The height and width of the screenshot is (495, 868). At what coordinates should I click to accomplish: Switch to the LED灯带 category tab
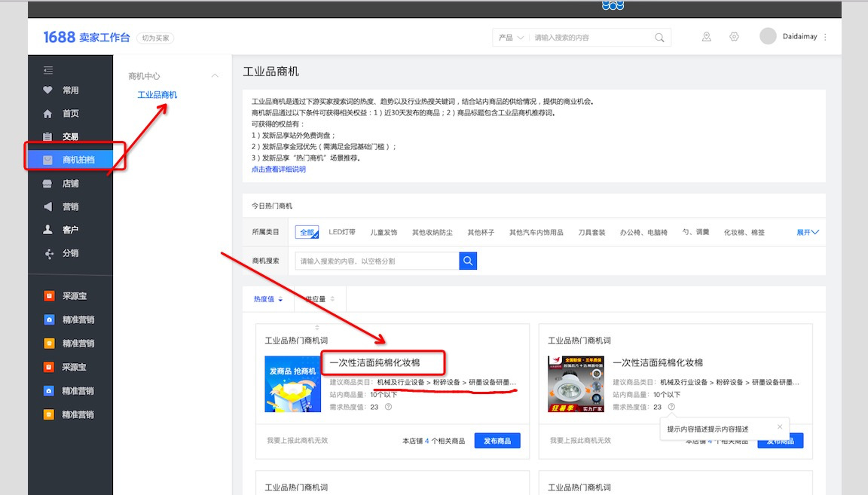(x=340, y=232)
